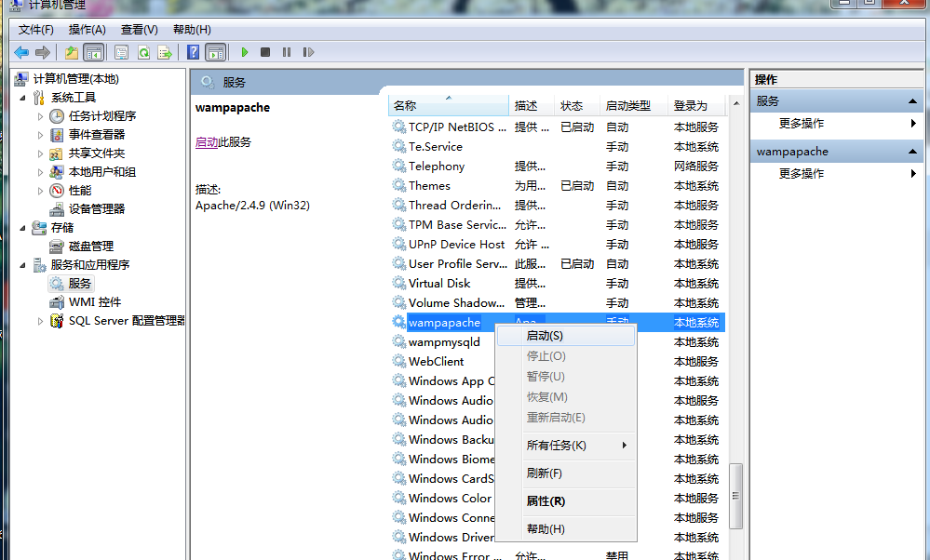The image size is (930, 560).
Task: Click the Forward arrow toolbar icon
Action: coord(43,53)
